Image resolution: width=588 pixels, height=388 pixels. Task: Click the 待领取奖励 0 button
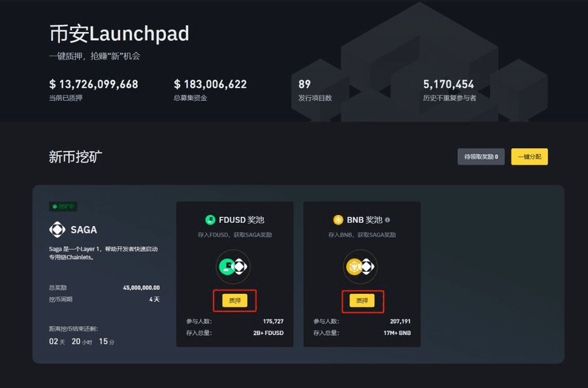pyautogui.click(x=481, y=157)
